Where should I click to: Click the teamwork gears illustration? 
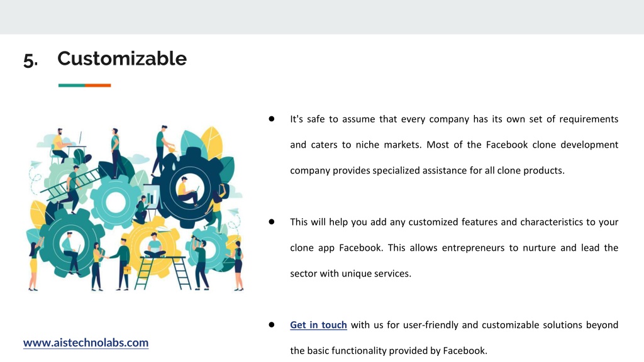click(x=136, y=208)
